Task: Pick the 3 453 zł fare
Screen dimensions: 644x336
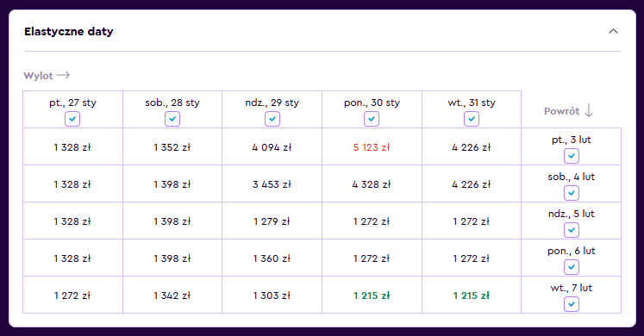Action: tap(272, 184)
